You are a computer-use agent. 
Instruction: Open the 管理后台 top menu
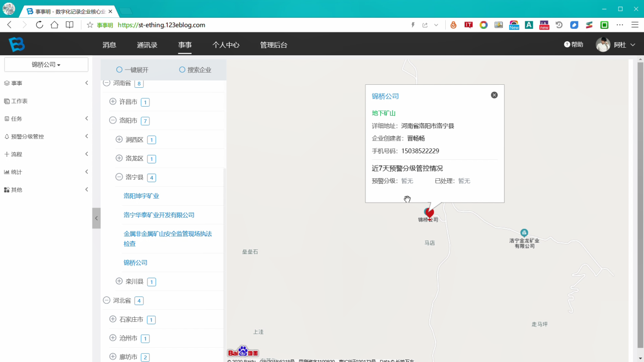point(273,45)
